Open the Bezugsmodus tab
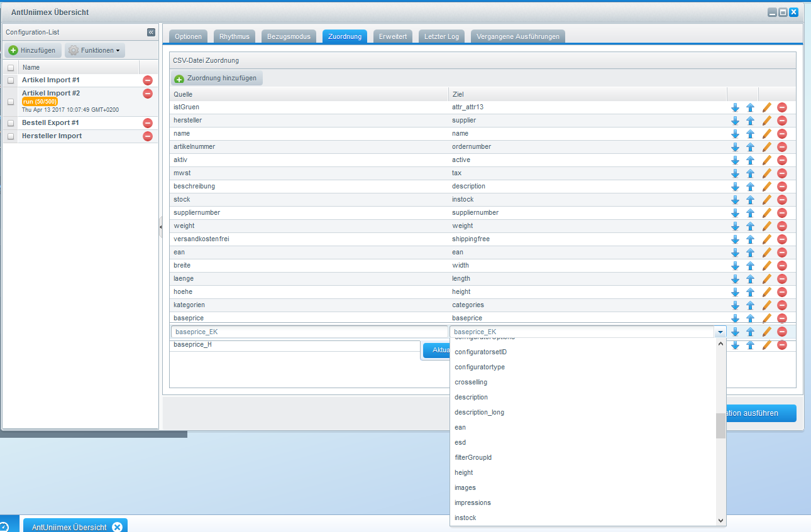The height and width of the screenshot is (532, 811). [x=289, y=36]
